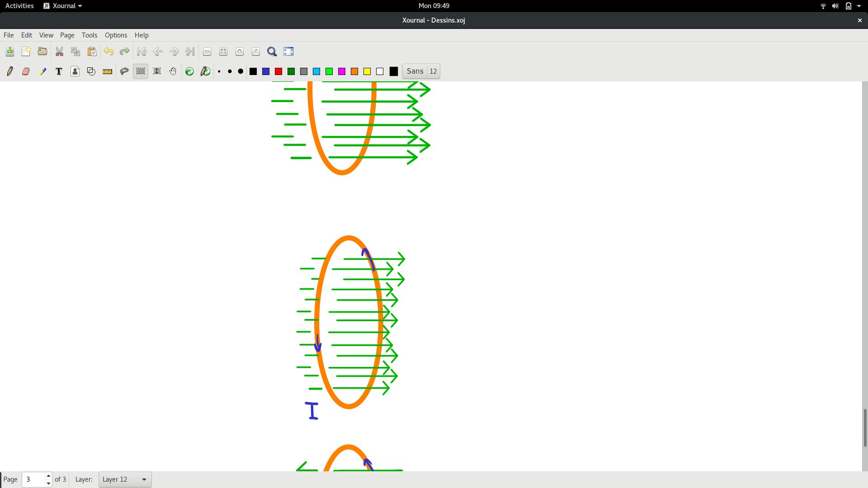Click the Save file icon
868x488 pixels.
pyautogui.click(x=10, y=52)
